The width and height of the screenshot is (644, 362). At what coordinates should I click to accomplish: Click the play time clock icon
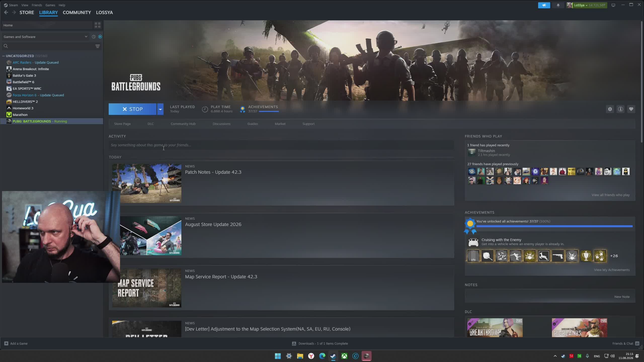205,109
